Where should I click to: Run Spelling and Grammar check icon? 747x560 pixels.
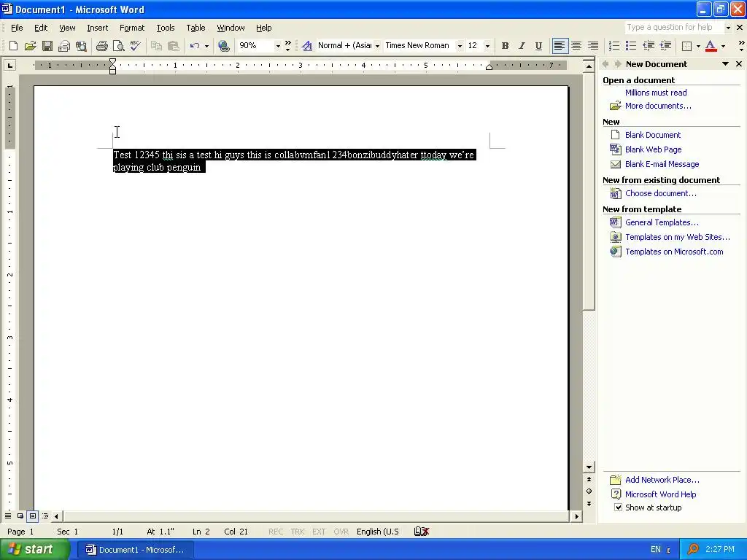coord(135,46)
